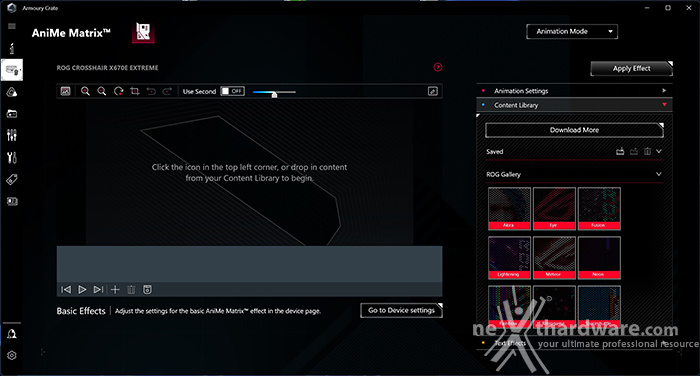Screen dimensions: 700x376
Task: Select the crop tool icon
Action: click(135, 91)
